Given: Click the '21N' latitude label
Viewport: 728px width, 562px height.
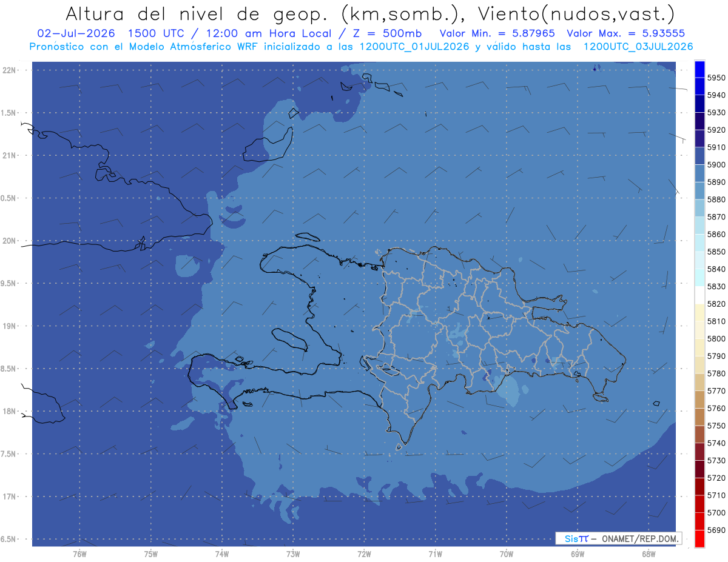Looking at the screenshot, I should coord(8,155).
